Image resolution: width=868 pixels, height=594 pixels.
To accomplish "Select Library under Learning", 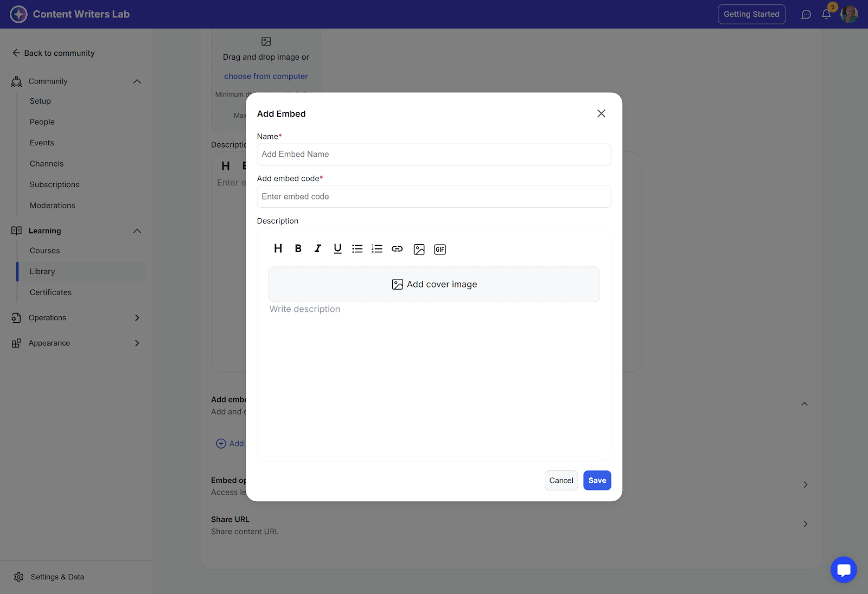I will point(81,272).
